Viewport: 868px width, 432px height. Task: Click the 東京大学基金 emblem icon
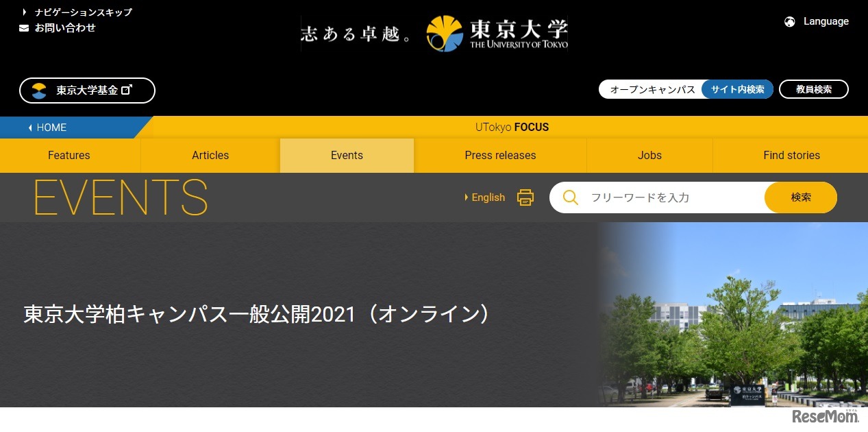pos(39,91)
